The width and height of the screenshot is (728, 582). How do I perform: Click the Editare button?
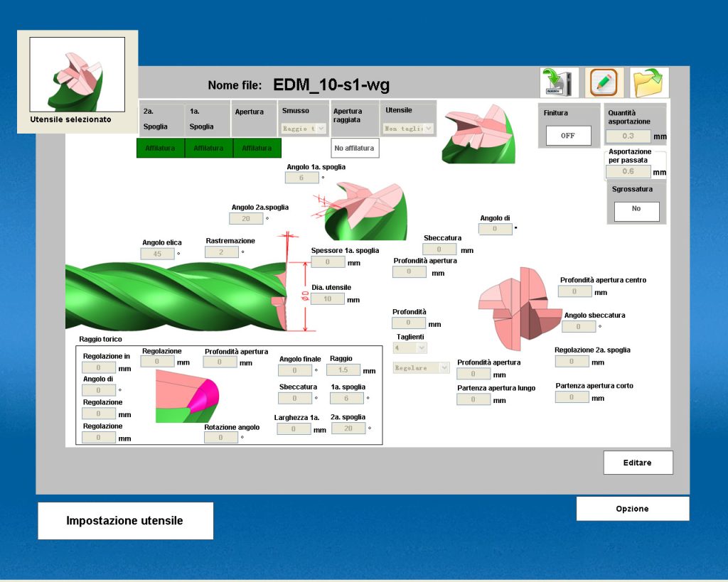click(638, 462)
